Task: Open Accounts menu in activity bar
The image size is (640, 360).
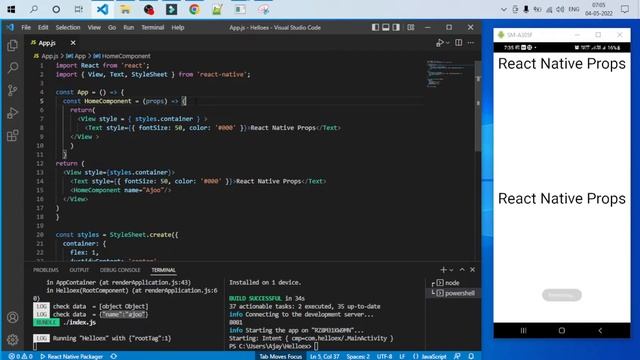Action: 13,317
